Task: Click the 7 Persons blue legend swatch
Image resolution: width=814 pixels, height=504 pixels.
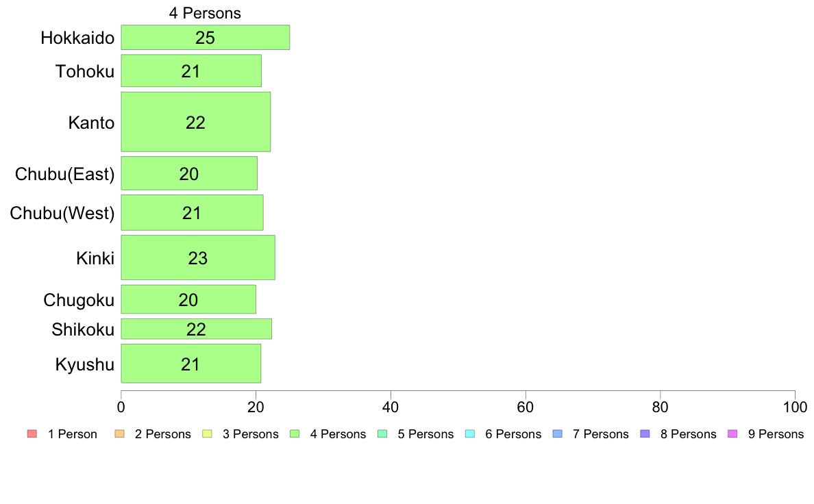Action: [558, 434]
